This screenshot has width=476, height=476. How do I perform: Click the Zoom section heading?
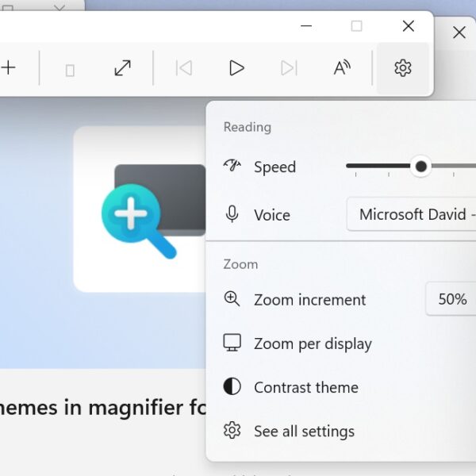point(240,264)
